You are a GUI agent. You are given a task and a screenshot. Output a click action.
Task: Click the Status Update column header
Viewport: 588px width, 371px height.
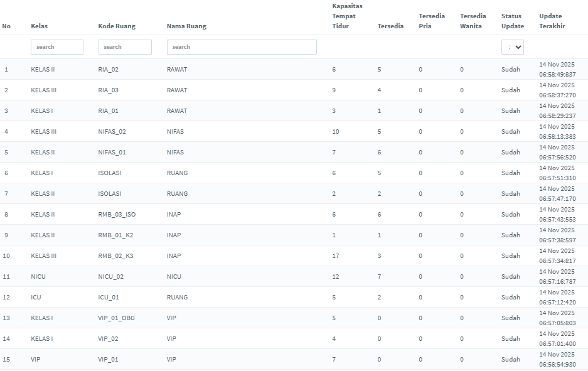coord(512,21)
